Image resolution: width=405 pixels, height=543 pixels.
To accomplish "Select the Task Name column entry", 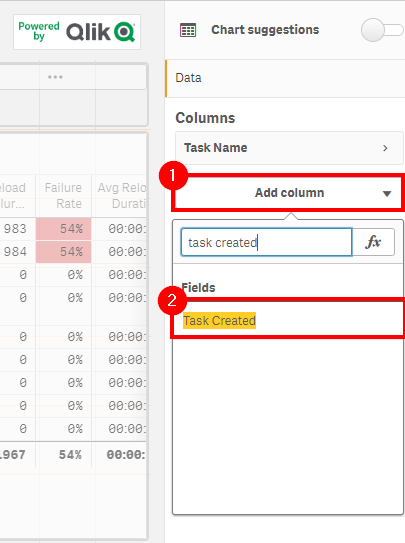I will tap(289, 148).
